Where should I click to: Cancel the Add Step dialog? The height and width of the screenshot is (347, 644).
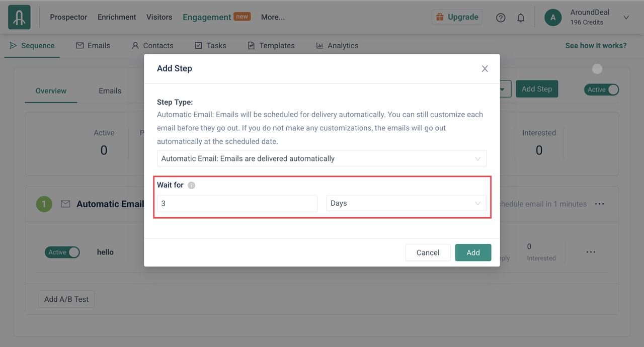coord(428,252)
